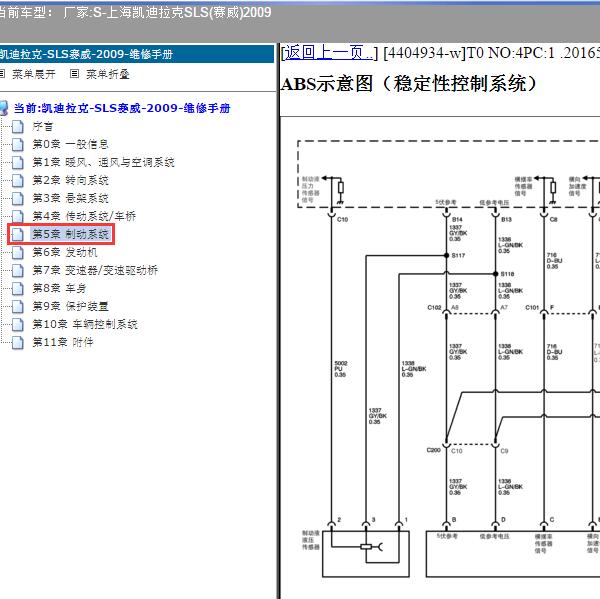Open the 序言 preface entry

point(42,126)
